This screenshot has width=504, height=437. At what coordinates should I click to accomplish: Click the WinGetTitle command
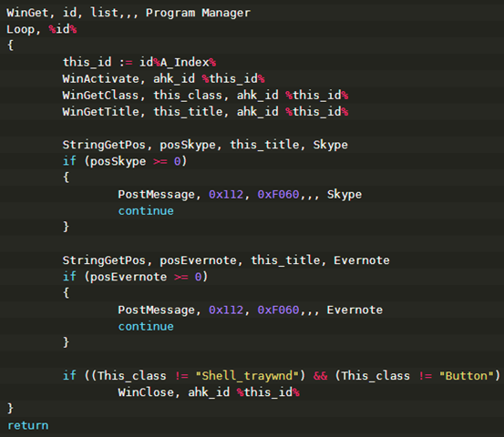tap(100, 112)
